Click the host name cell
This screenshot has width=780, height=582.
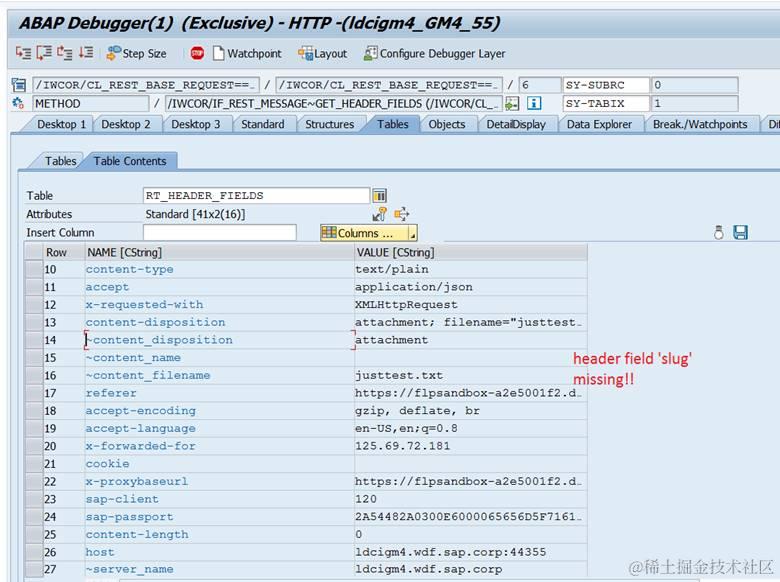(219, 552)
